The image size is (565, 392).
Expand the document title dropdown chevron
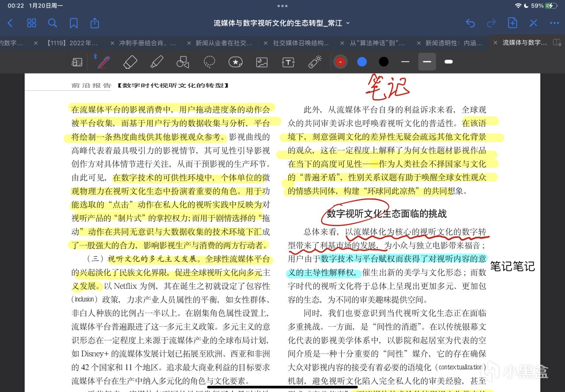[x=348, y=23]
